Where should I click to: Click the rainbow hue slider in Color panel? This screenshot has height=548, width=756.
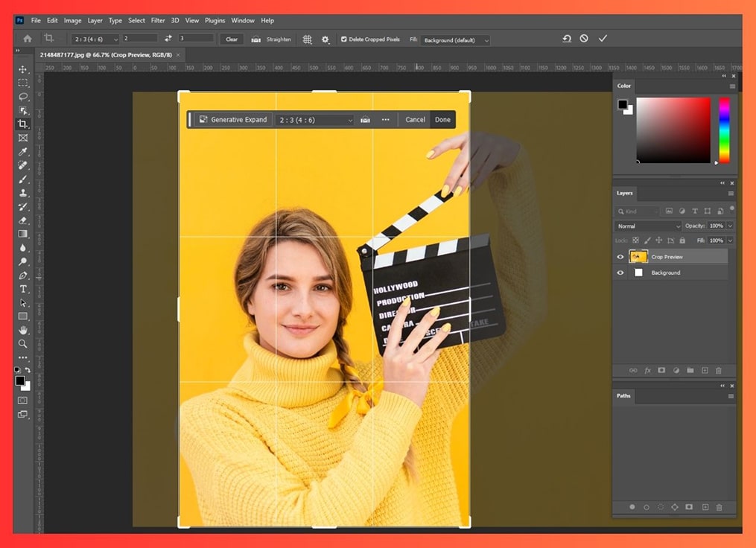723,130
